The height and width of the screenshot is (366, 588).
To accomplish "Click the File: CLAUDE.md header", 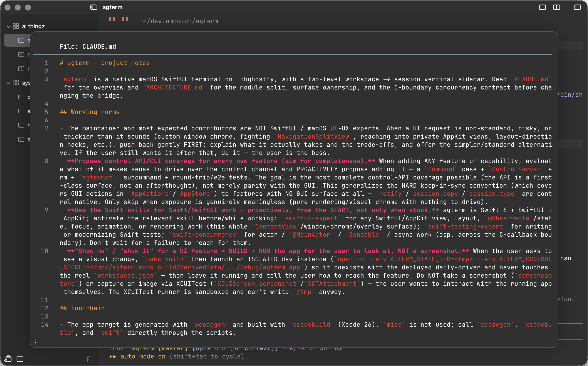I will coord(88,46).
